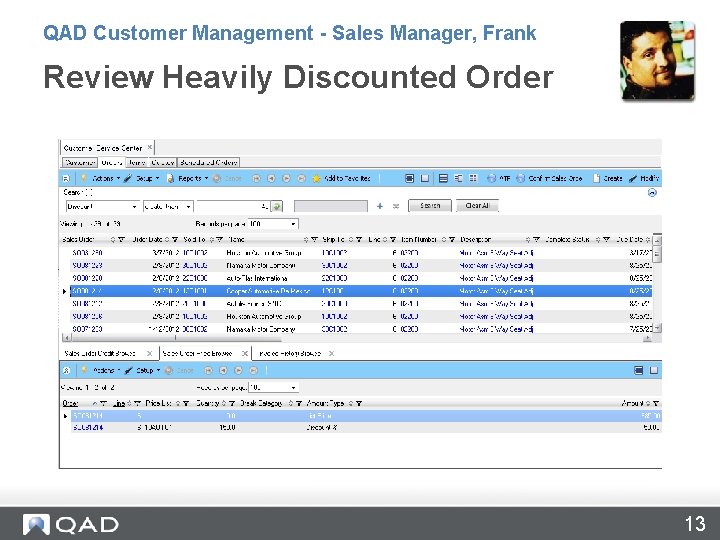This screenshot has height=540, width=720.
Task: Switch to list view layout icon
Action: pyautogui.click(x=443, y=178)
